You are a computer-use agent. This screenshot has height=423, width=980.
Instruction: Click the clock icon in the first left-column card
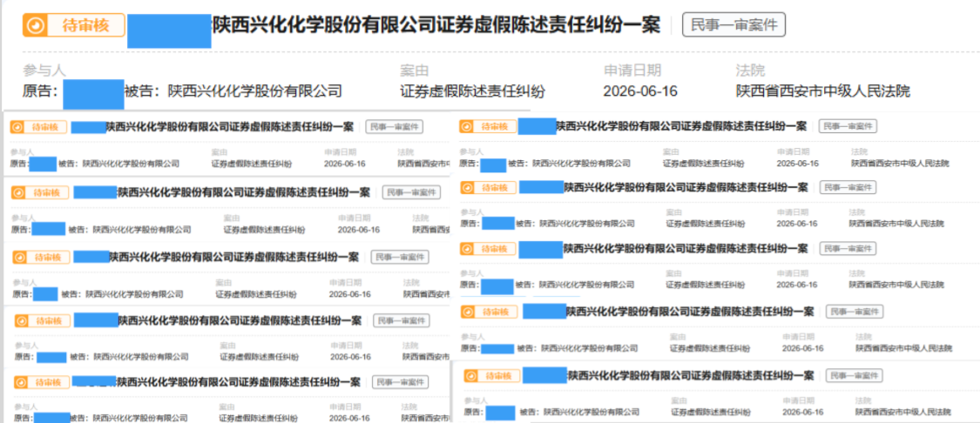point(17,127)
